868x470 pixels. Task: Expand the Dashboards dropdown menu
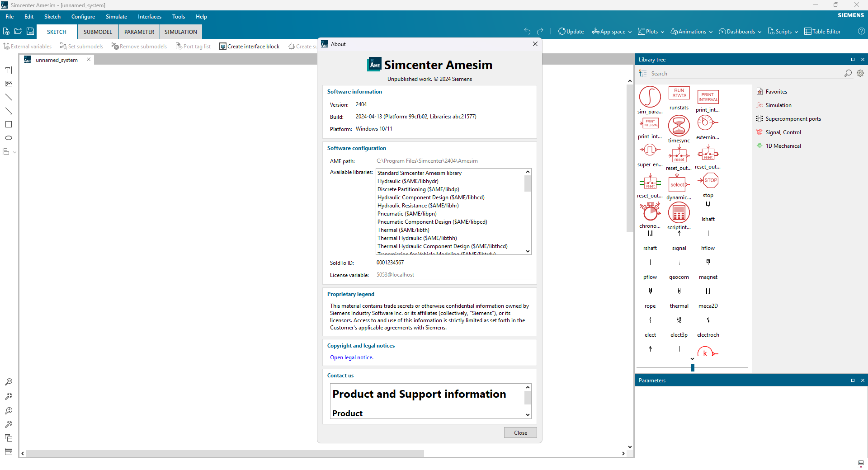[740, 32]
